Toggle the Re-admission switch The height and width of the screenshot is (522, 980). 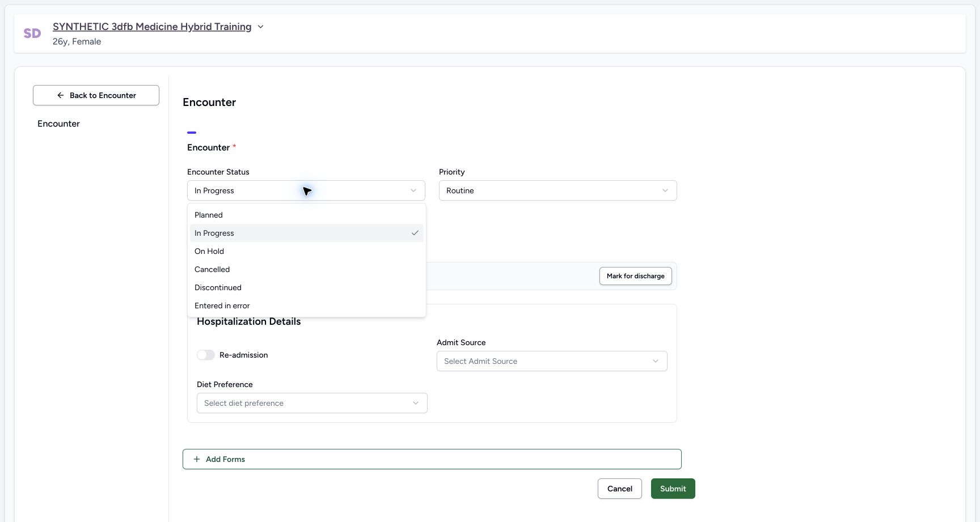click(206, 355)
